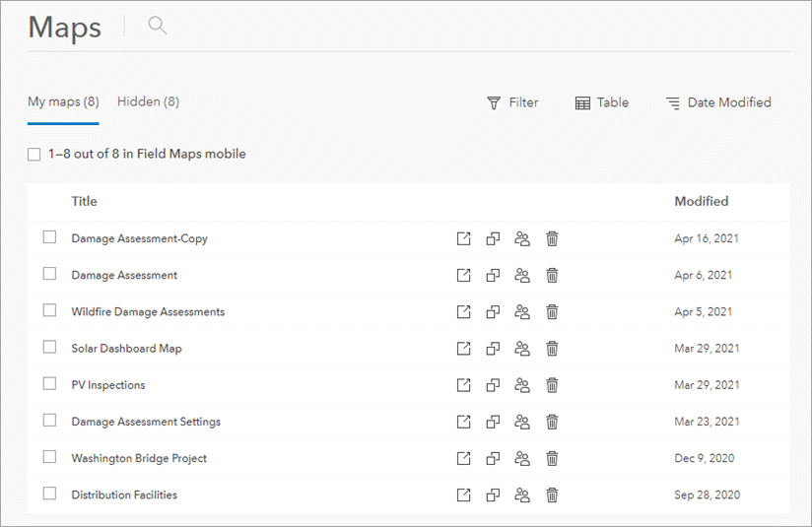
Task: Check Wildfire Damage Assessments checkbox
Action: [x=49, y=310]
